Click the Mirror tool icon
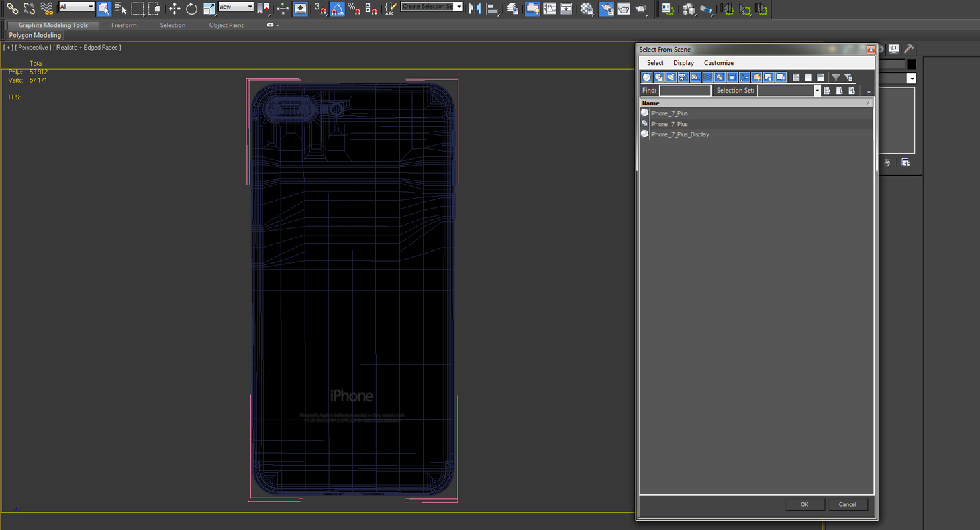Image resolution: width=980 pixels, height=530 pixels. point(475,9)
